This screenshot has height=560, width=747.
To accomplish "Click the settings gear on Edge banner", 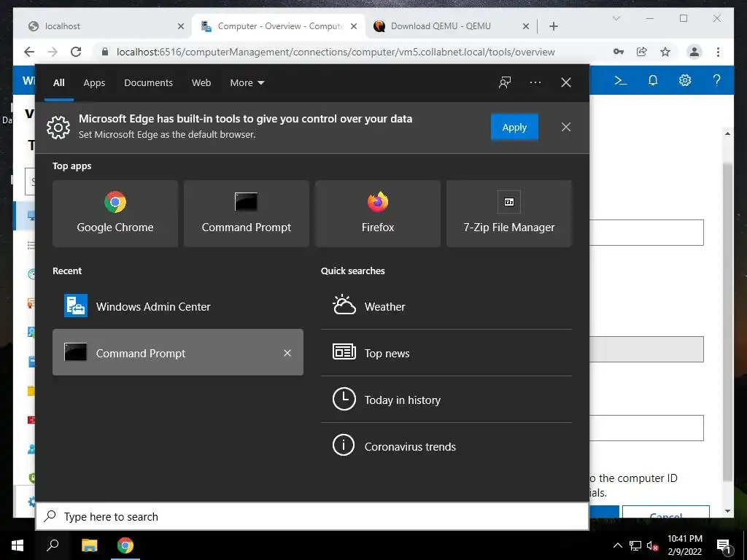I will tap(58, 127).
